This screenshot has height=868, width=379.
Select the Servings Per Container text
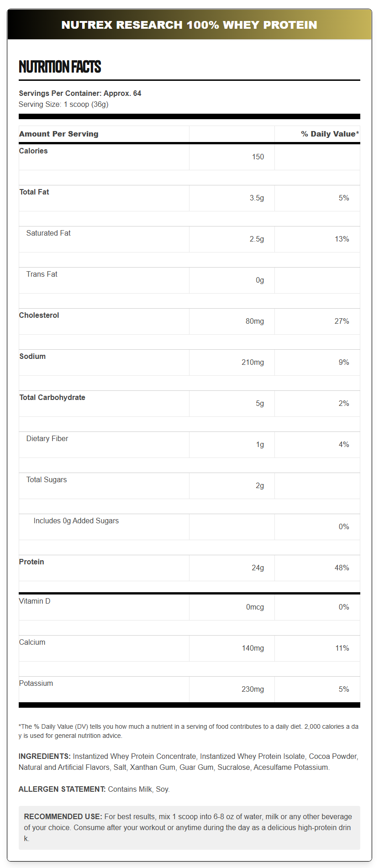click(x=80, y=93)
